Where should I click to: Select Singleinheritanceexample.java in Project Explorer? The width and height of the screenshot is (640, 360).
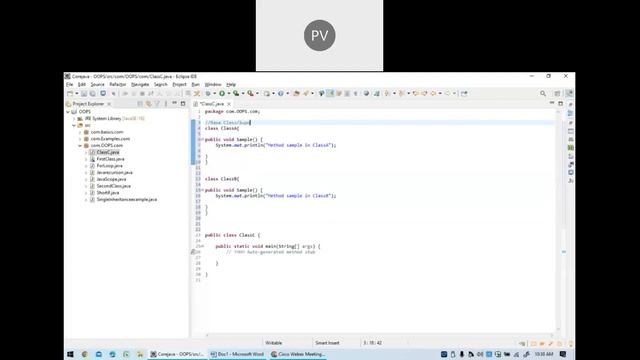pos(127,200)
